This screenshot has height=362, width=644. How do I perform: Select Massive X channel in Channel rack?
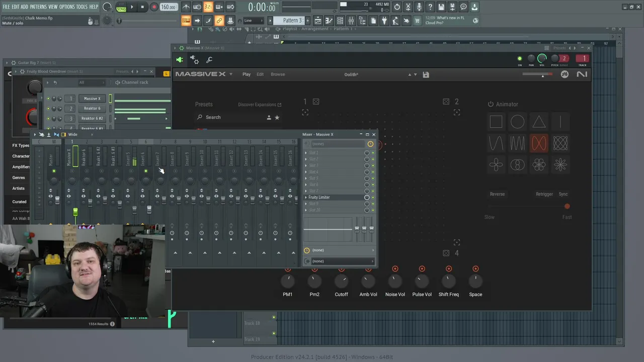[92, 99]
